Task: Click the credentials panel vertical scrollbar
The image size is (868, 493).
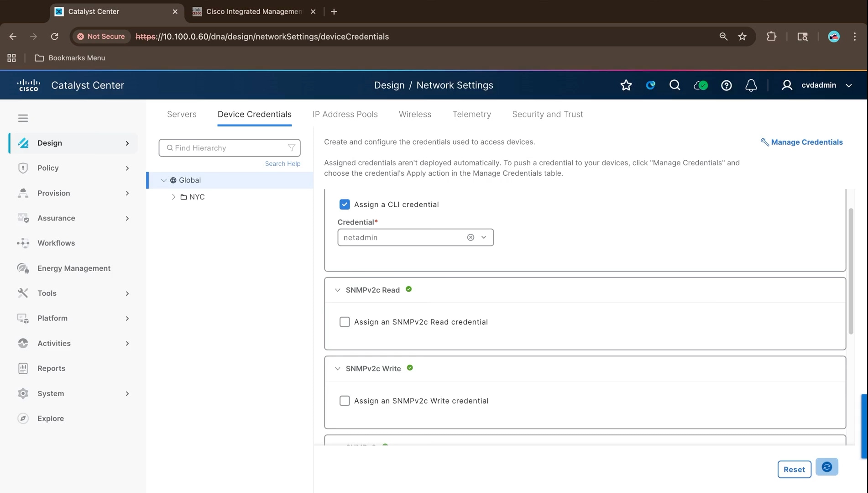Action: click(x=851, y=271)
